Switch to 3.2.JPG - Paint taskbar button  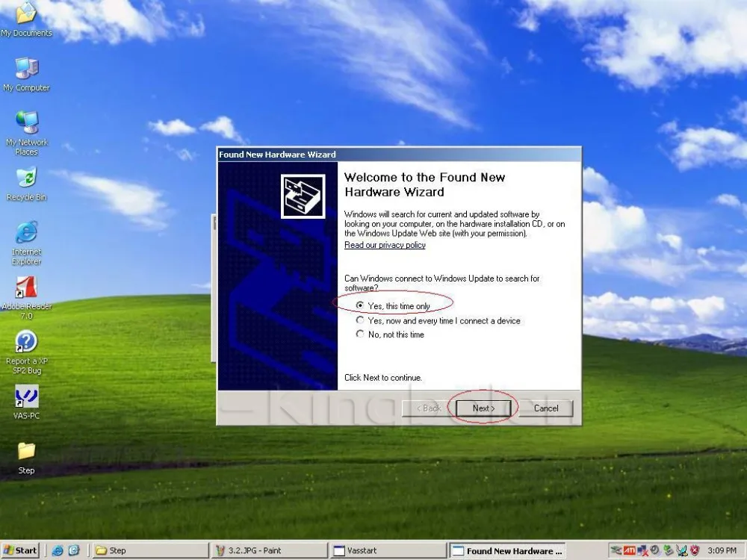(269, 550)
